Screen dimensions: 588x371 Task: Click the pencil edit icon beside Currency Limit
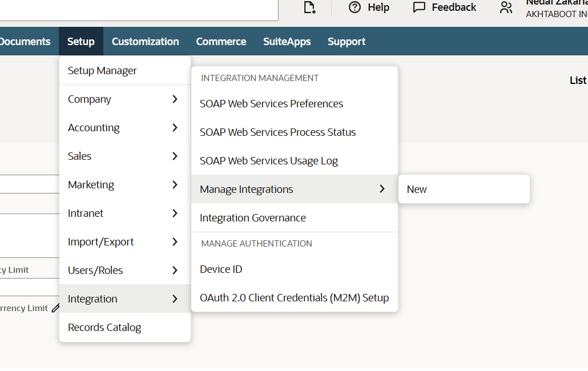pos(56,308)
